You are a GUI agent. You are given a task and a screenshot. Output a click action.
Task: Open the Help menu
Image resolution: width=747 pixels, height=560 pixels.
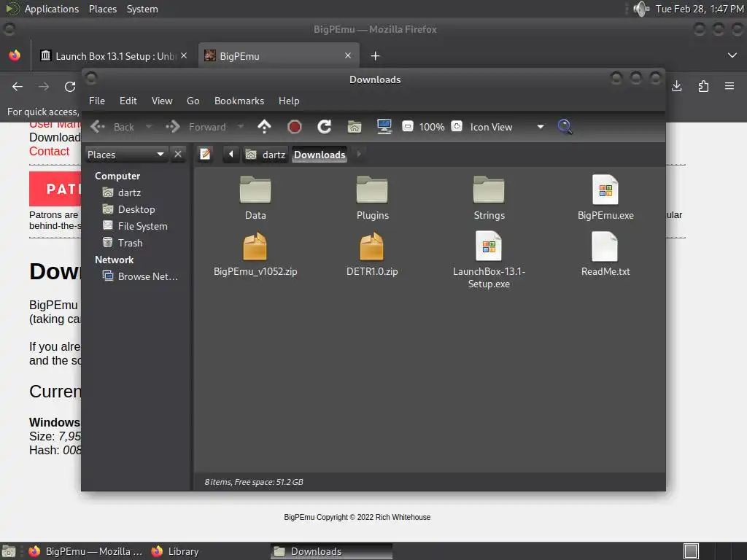click(289, 101)
